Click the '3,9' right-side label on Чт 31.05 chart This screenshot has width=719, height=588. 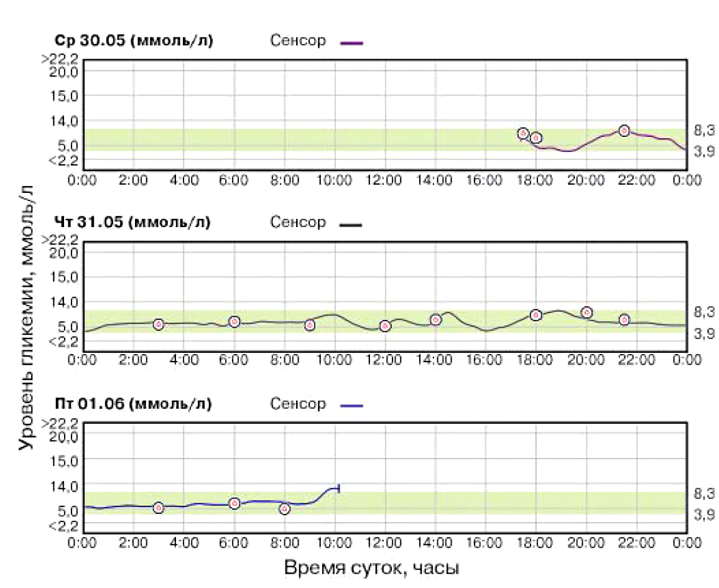click(704, 333)
